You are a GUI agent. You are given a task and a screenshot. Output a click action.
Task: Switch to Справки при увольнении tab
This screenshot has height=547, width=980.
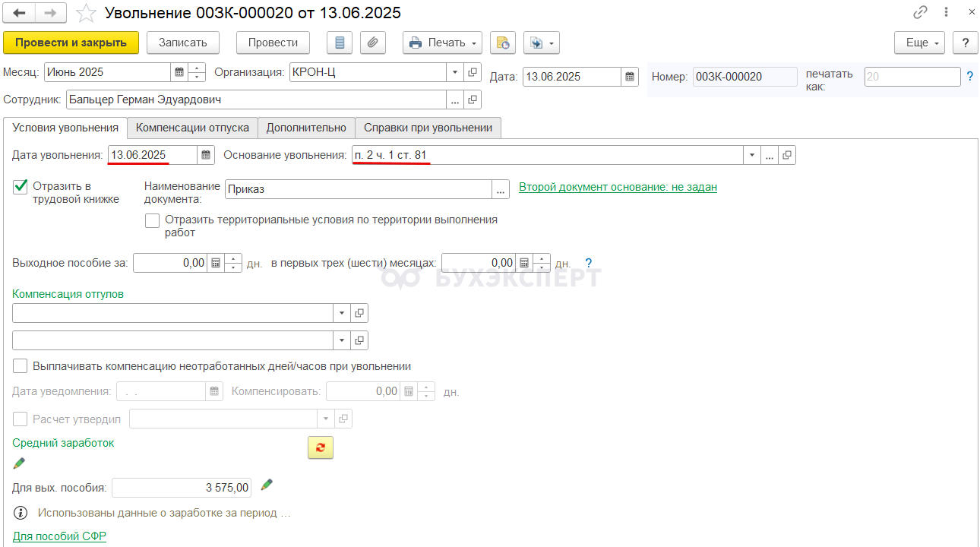coord(428,128)
